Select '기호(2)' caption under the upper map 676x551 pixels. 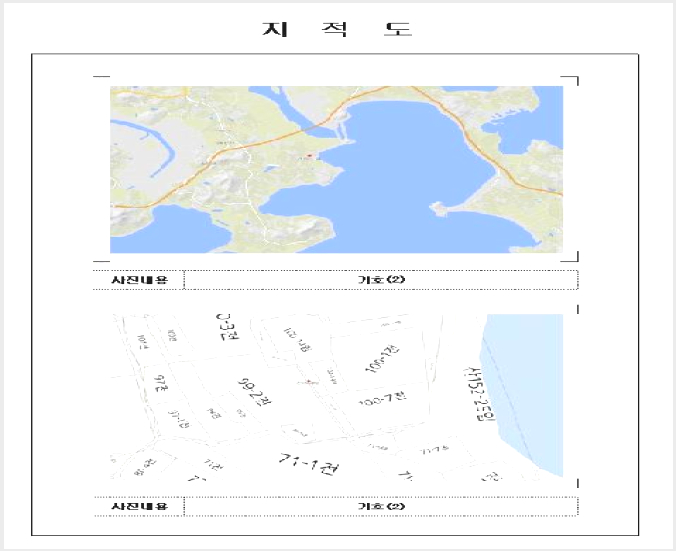pos(381,280)
